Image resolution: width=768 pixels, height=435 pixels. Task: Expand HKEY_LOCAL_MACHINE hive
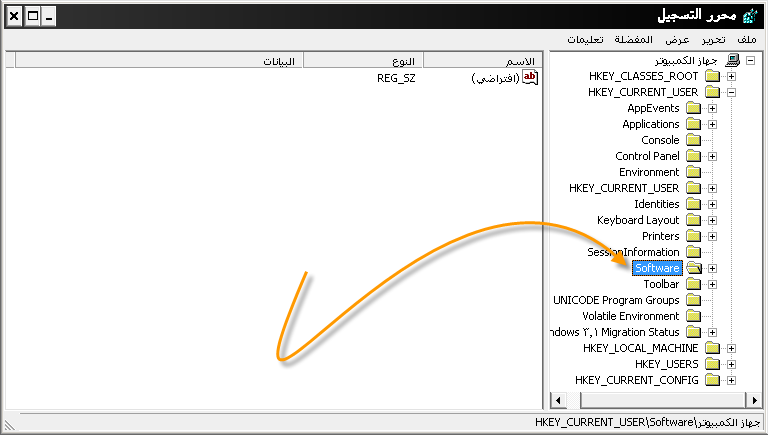(731, 348)
